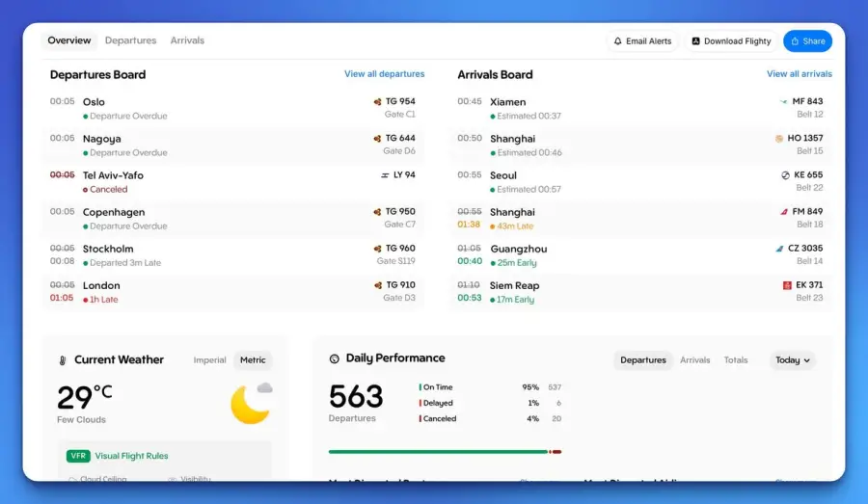Click the share icon in Share button

[x=795, y=40]
